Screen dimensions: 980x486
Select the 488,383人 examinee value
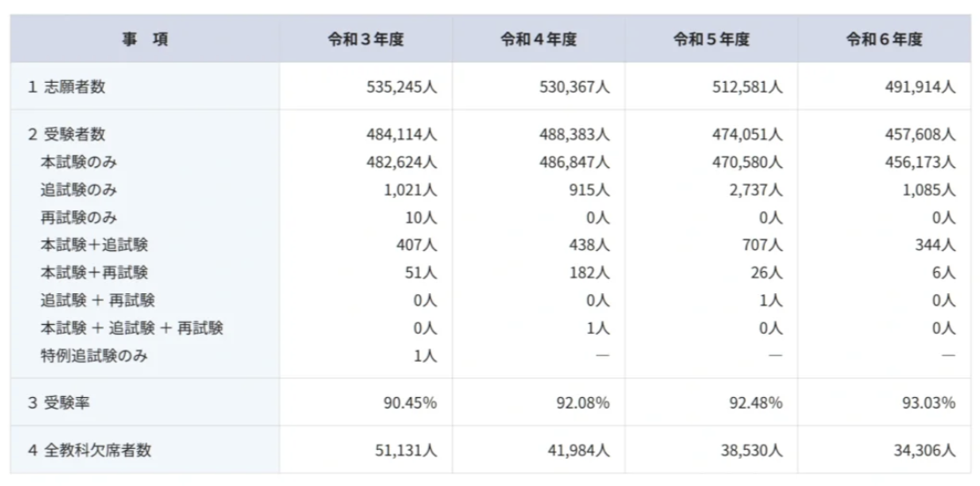click(x=574, y=135)
